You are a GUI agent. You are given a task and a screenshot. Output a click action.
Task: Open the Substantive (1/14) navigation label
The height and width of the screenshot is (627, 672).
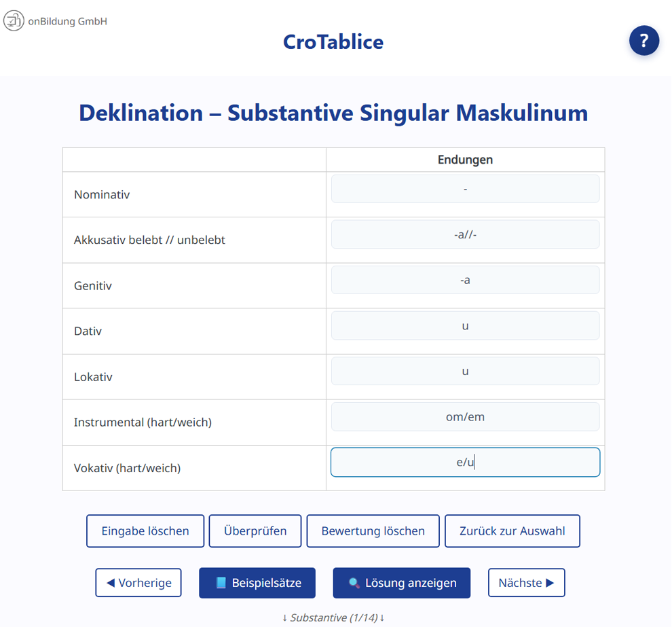tap(333, 618)
